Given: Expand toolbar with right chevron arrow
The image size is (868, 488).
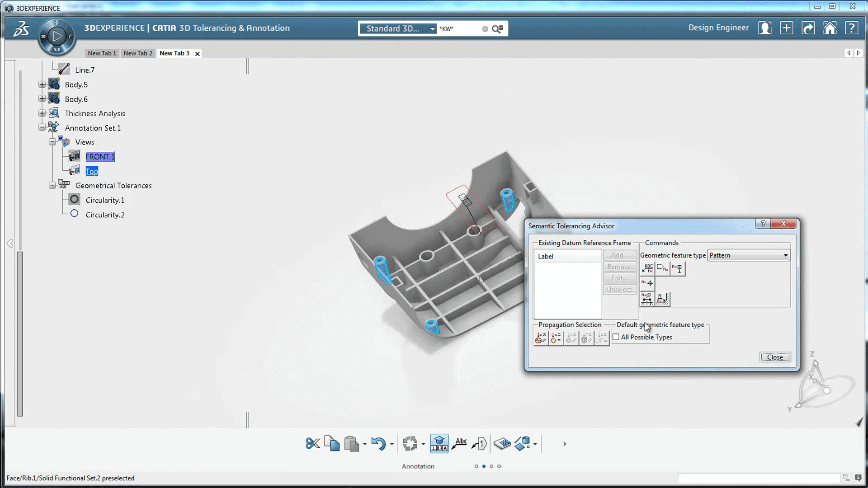Looking at the screenshot, I should (565, 444).
